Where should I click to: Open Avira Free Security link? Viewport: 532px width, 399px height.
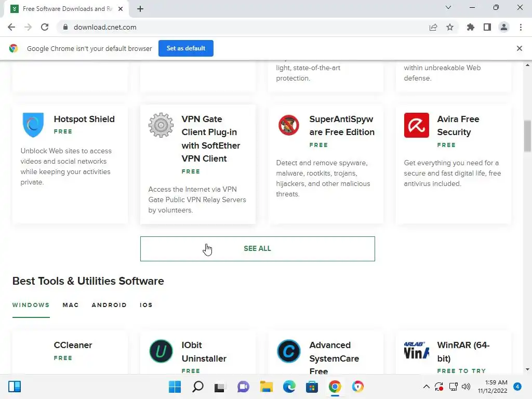click(458, 126)
